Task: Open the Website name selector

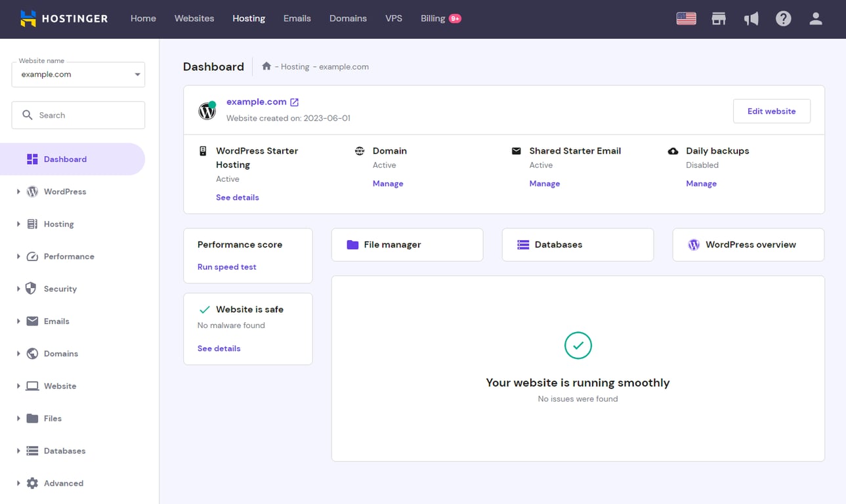Action: (x=77, y=74)
